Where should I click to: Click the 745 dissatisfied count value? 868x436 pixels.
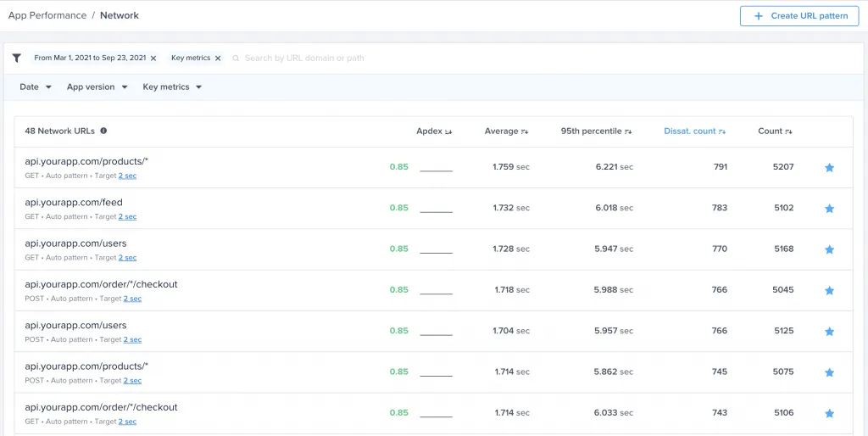pyautogui.click(x=720, y=372)
